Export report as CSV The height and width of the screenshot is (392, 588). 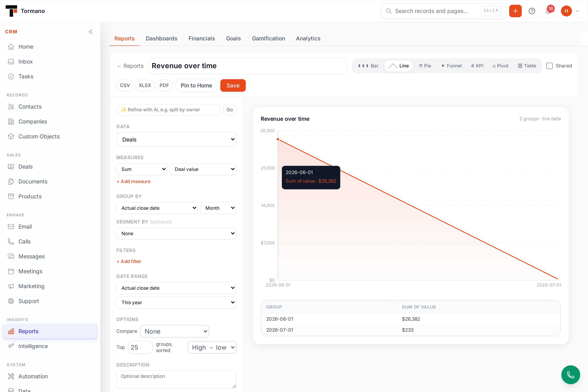(x=125, y=85)
